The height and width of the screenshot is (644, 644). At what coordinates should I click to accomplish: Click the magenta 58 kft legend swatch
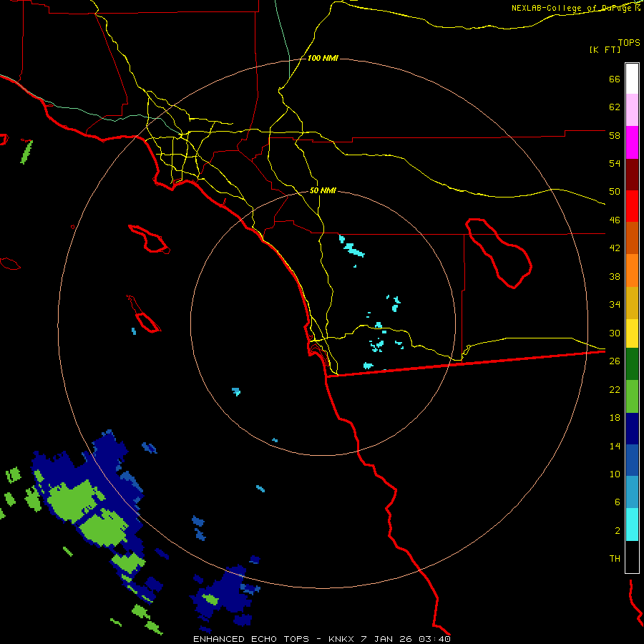pos(632,142)
